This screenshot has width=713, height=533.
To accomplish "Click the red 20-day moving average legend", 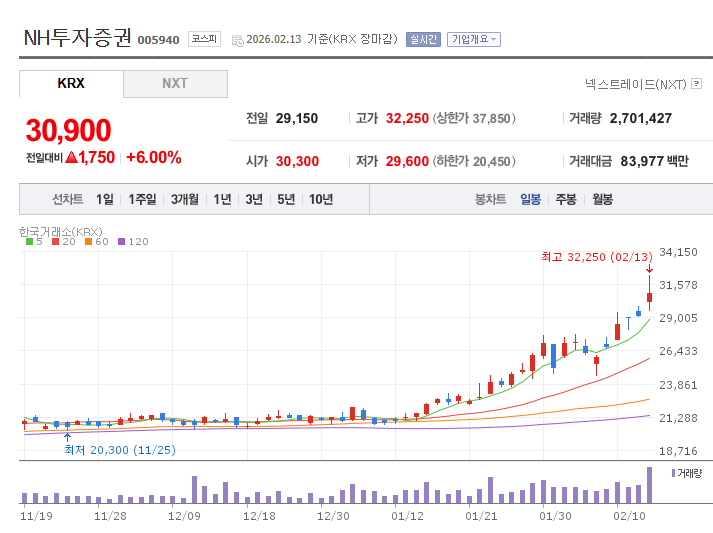I will [x=64, y=241].
